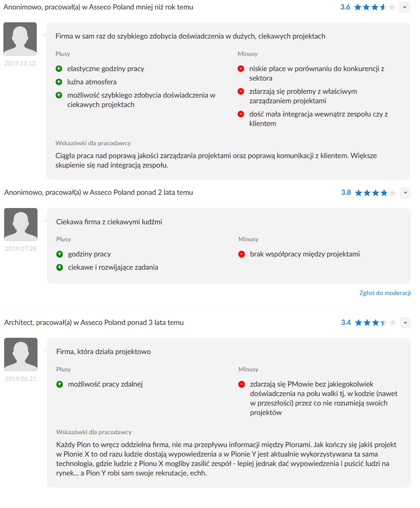Click the star rating of the Architect review

click(x=375, y=323)
